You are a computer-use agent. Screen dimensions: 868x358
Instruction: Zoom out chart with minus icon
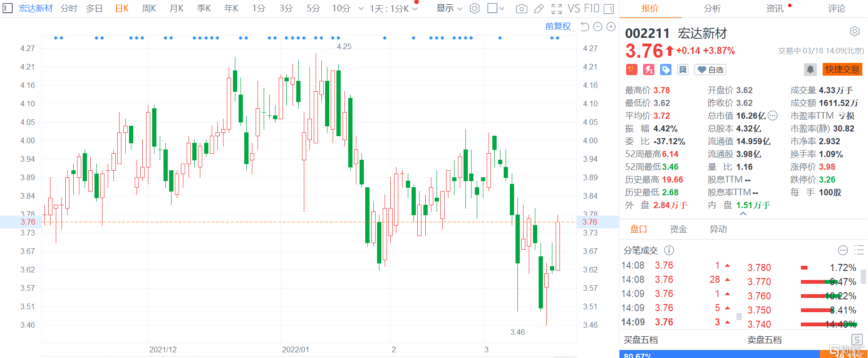tap(598, 27)
